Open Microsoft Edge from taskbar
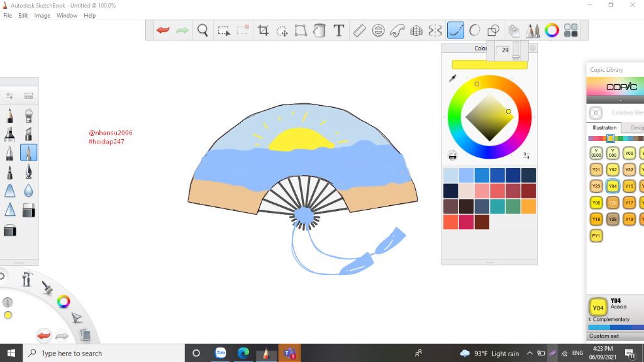Viewport: 644px width, 362px height. (x=243, y=353)
